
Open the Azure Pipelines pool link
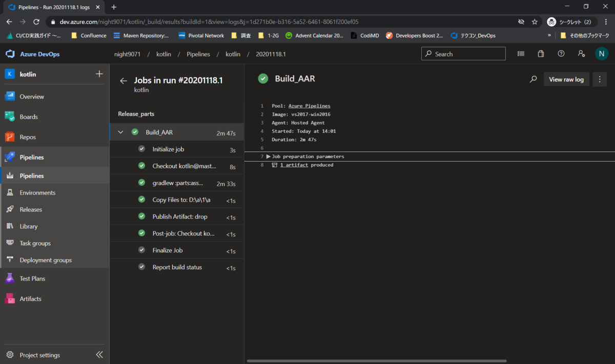click(309, 106)
